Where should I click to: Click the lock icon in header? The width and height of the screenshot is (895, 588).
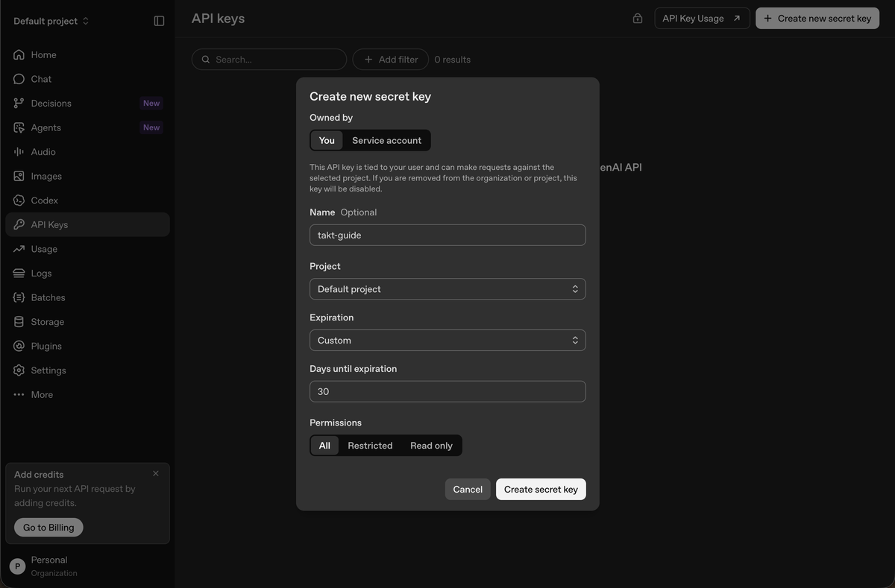pyautogui.click(x=638, y=19)
